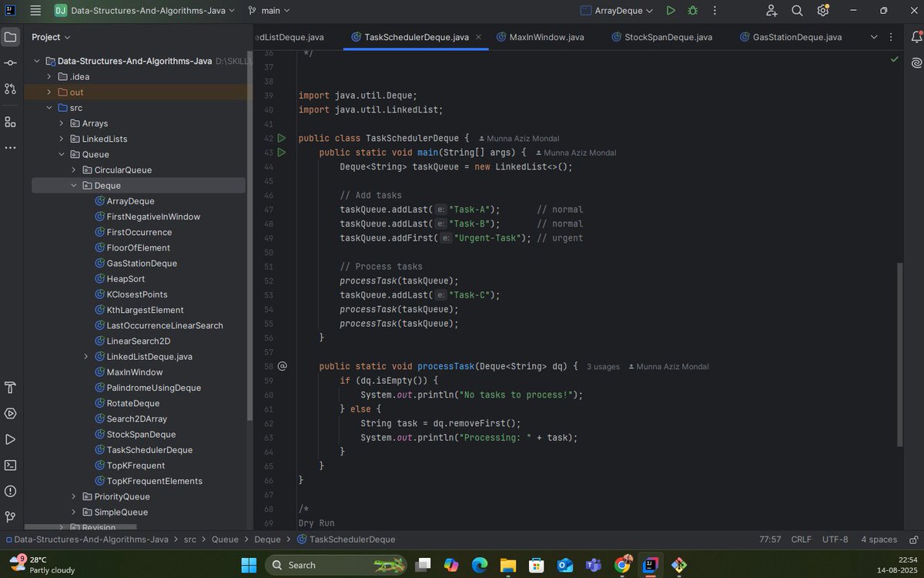This screenshot has height=578, width=924.
Task: Click the UTF-8 encoding widget
Action: coord(835,539)
